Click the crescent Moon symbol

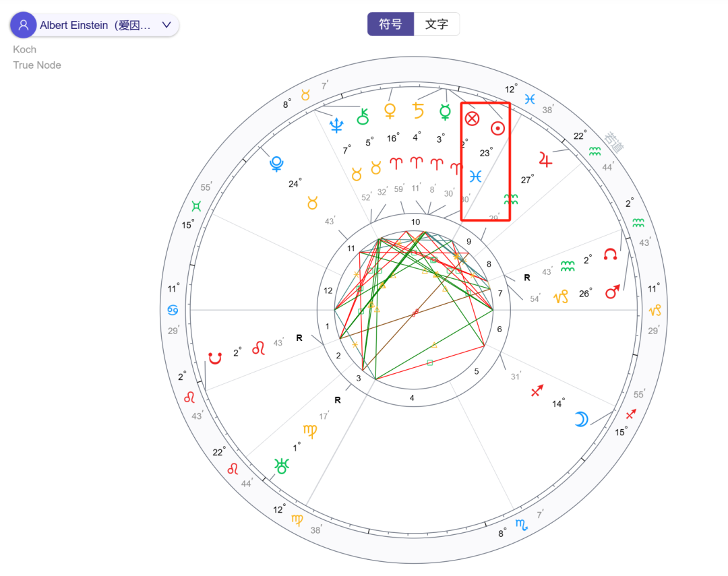coord(580,419)
